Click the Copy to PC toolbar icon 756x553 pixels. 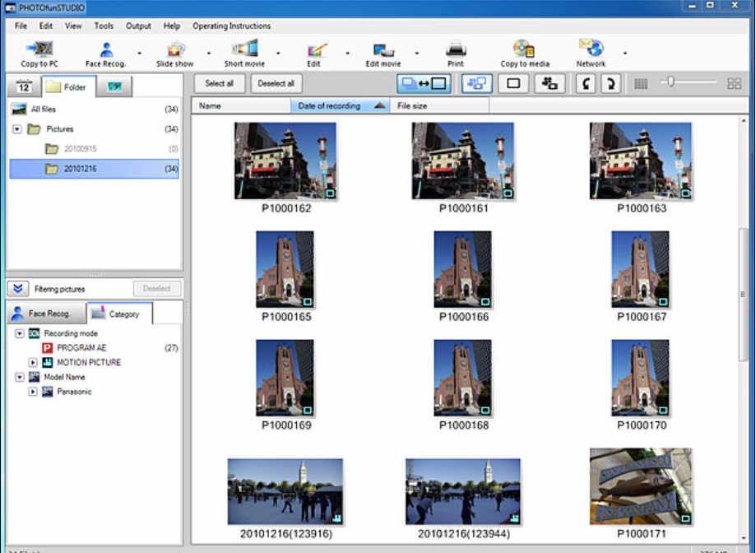39,53
